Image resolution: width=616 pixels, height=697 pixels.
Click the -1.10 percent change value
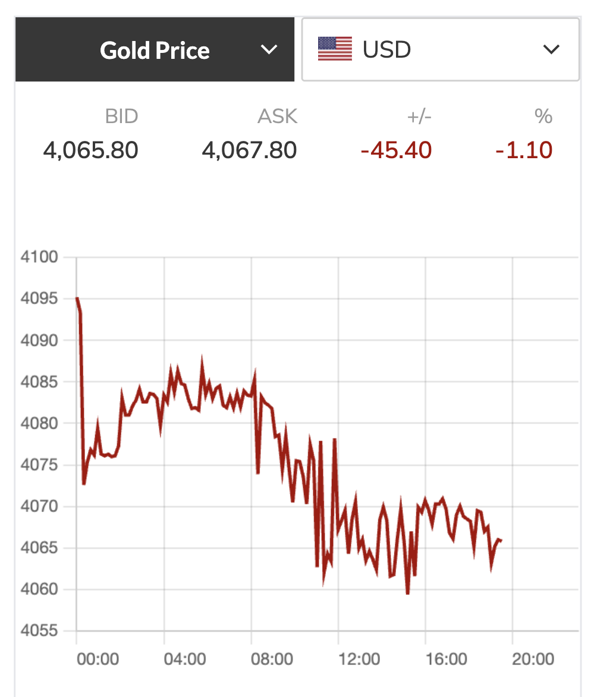pyautogui.click(x=524, y=150)
